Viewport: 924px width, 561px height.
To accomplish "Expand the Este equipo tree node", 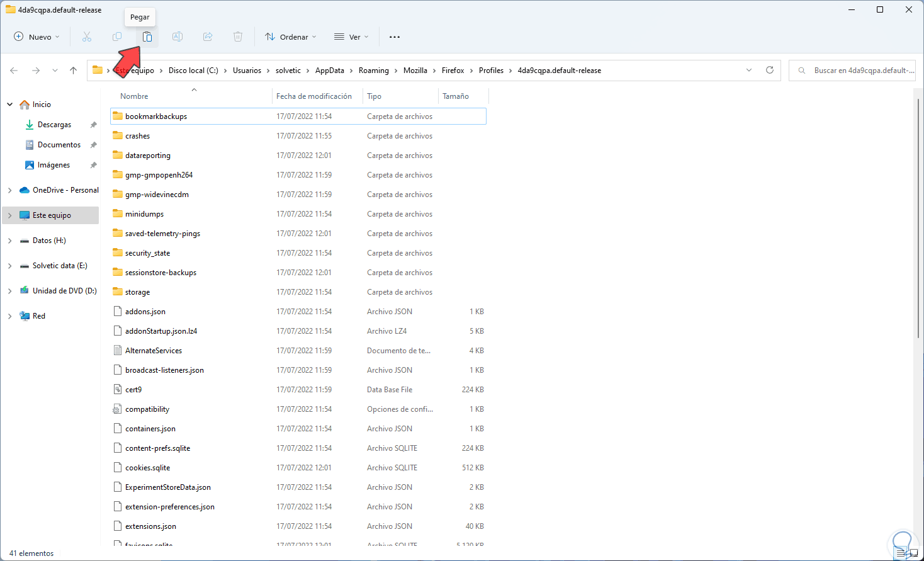I will coord(9,215).
